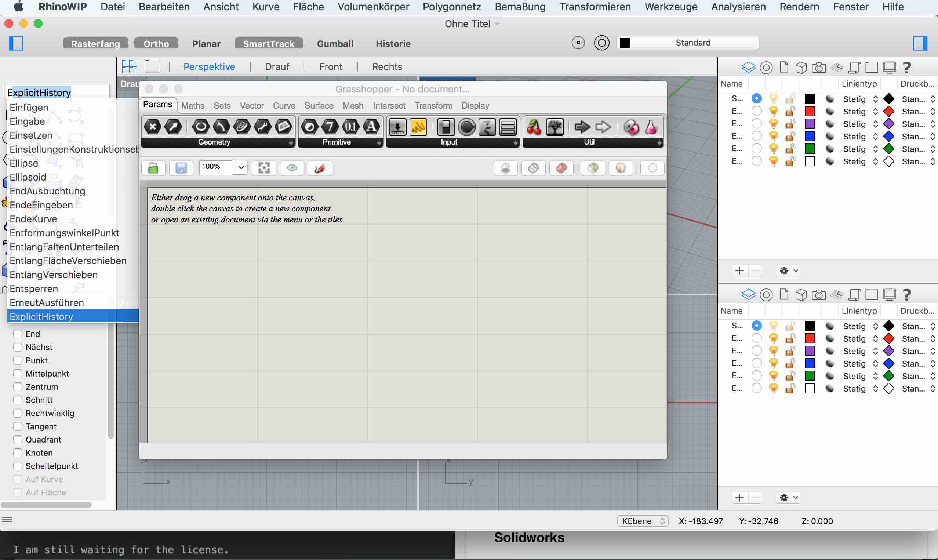Select the Boolean parameter in Primitive group
This screenshot has height=560, width=938.
309,127
